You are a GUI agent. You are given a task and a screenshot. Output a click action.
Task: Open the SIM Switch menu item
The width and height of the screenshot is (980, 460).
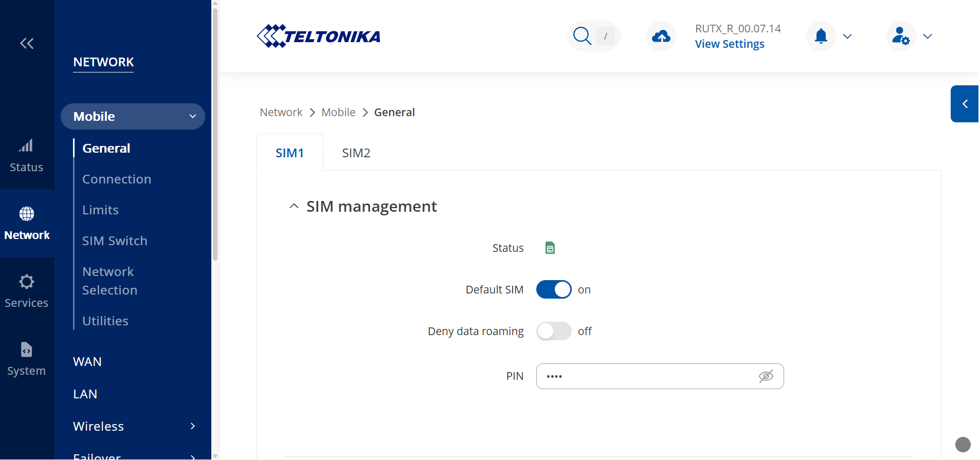point(115,241)
